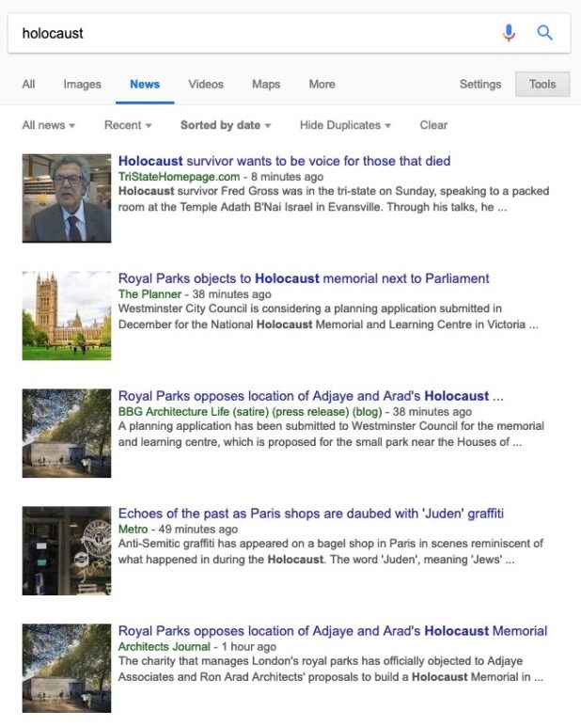581x728 pixels.
Task: Switch to the Images tab
Action: [x=82, y=84]
